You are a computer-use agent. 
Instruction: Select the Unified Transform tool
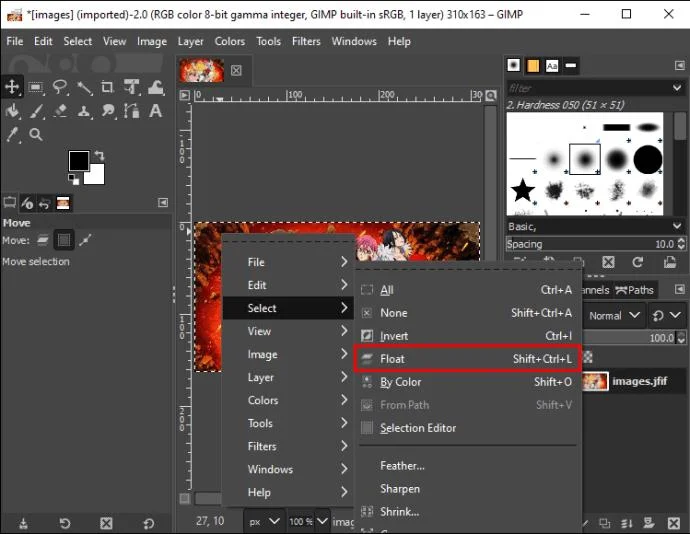[131, 87]
